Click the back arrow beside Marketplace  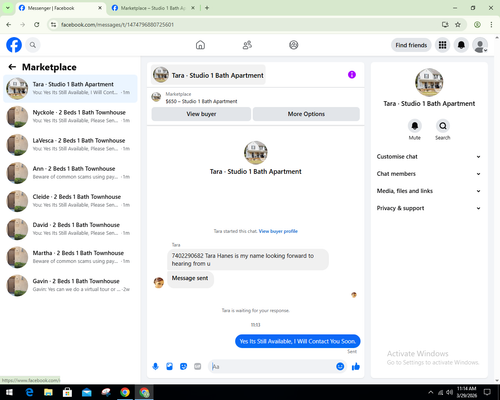point(12,67)
